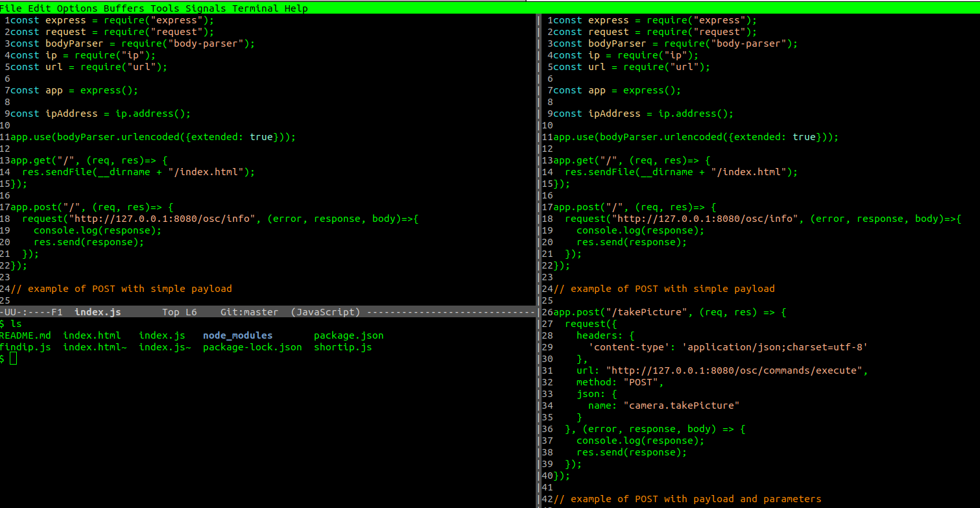Screen dimensions: 980x508
Task: Click node_modules in the ls output
Action: point(237,335)
